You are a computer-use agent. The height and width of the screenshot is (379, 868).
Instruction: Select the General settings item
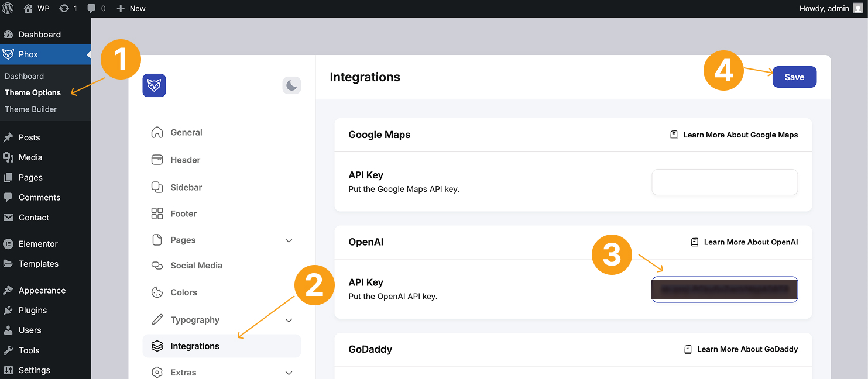click(x=186, y=132)
